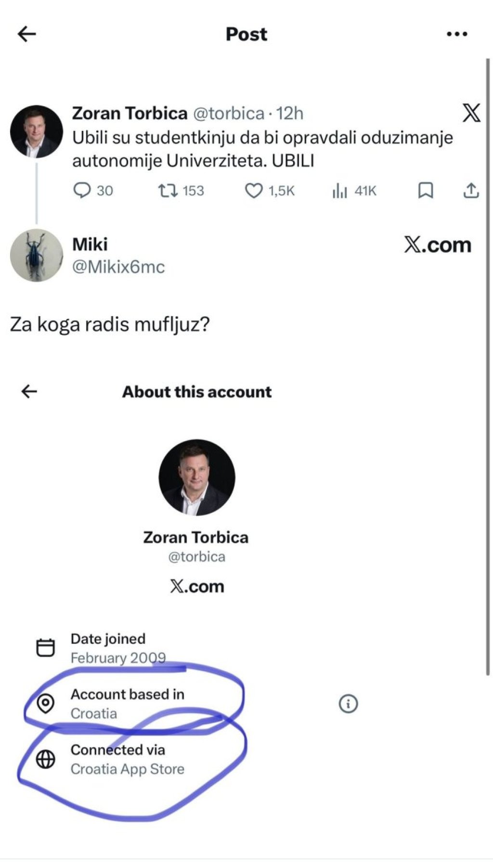Go back from About this account
The width and height of the screenshot is (493, 868).
point(29,392)
